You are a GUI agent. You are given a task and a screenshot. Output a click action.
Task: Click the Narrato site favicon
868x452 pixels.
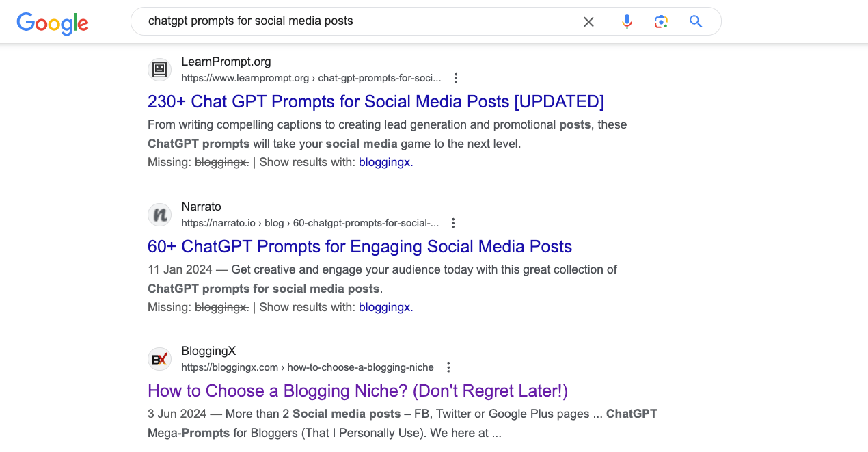(x=159, y=214)
